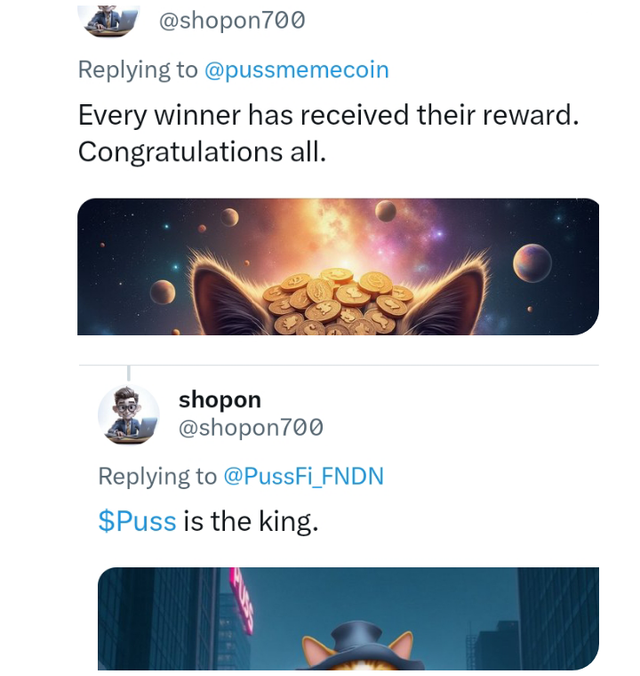Image resolution: width=640 pixels, height=676 pixels.
Task: Click the "Congratulations all." text line
Action: click(202, 152)
